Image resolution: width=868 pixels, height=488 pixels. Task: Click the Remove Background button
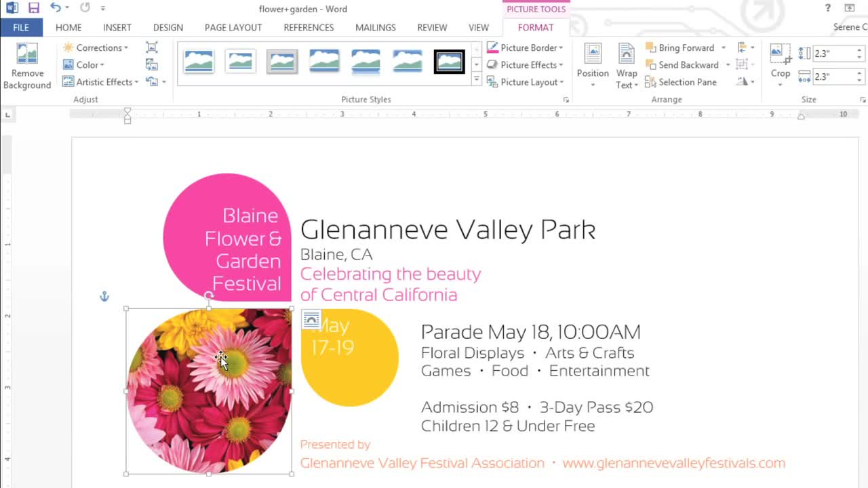coord(27,66)
